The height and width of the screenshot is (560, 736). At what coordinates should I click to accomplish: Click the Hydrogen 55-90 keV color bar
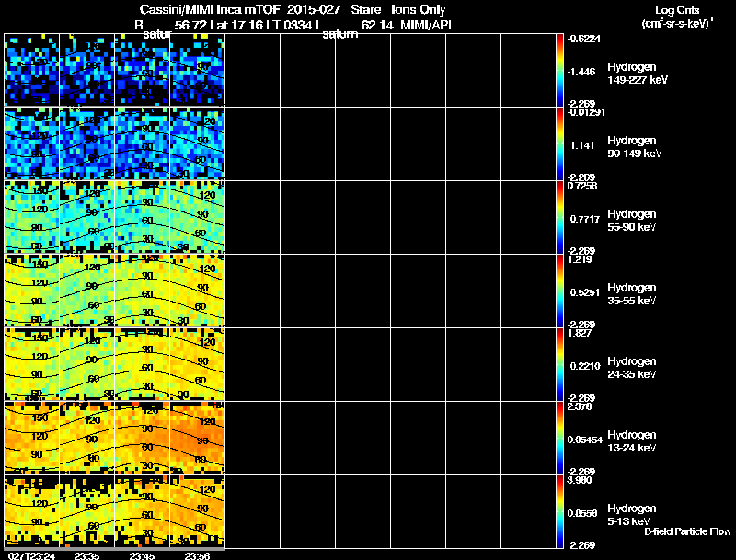(x=560, y=217)
